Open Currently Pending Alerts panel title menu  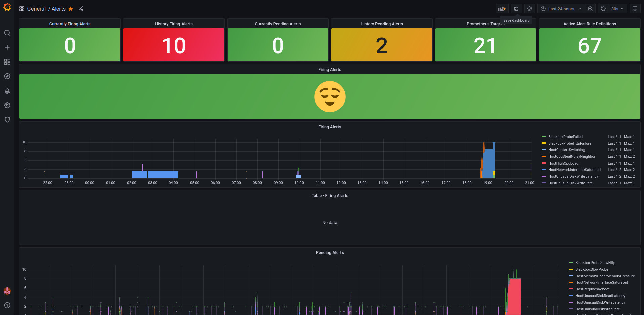coord(278,24)
